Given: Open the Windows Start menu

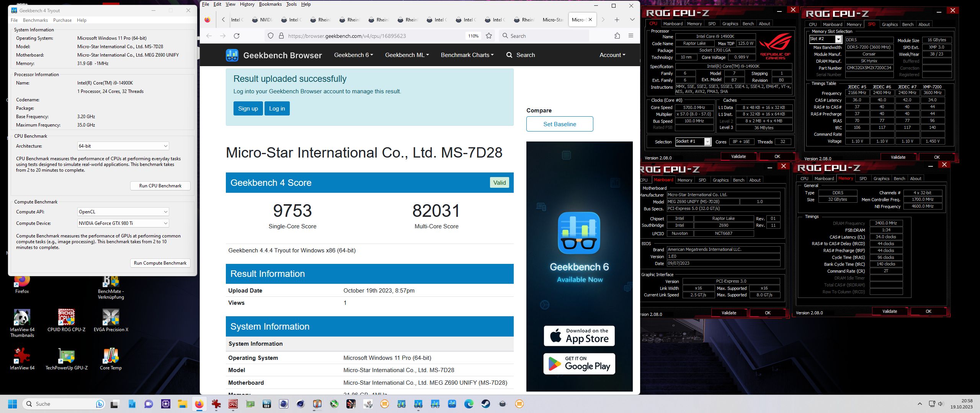Looking at the screenshot, I should 13,404.
